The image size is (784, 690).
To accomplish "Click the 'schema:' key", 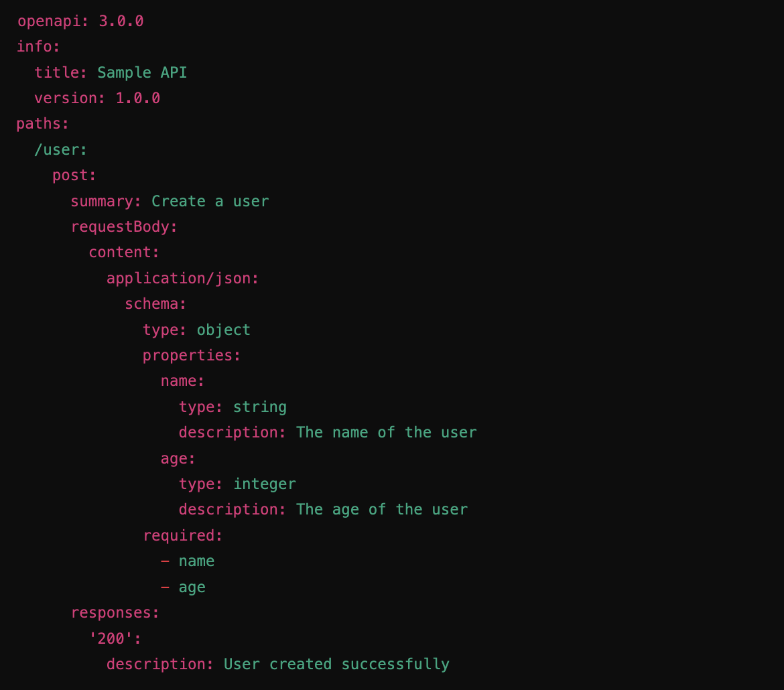I will 155,304.
